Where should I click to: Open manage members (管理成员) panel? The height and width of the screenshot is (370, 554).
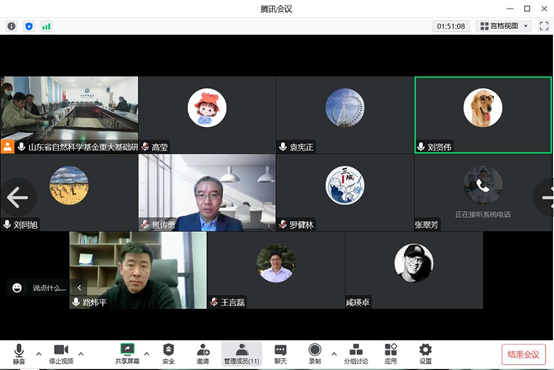pyautogui.click(x=242, y=353)
